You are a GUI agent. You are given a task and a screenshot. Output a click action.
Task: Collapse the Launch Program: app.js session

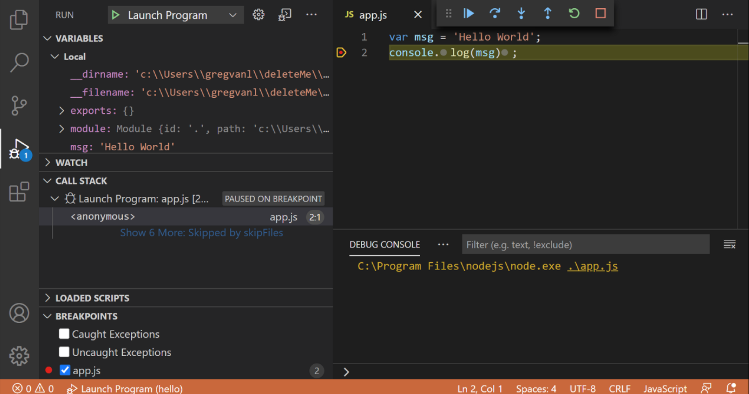coord(55,199)
